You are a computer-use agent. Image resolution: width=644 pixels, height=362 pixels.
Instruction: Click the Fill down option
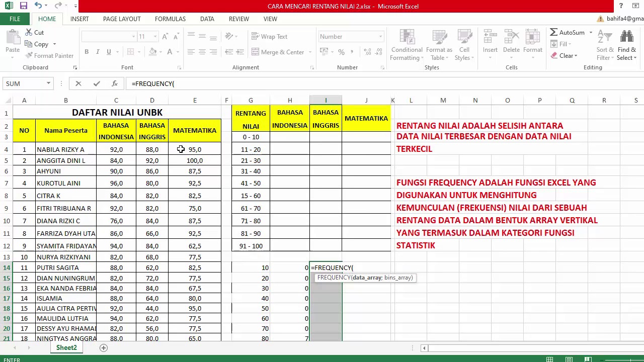(560, 44)
